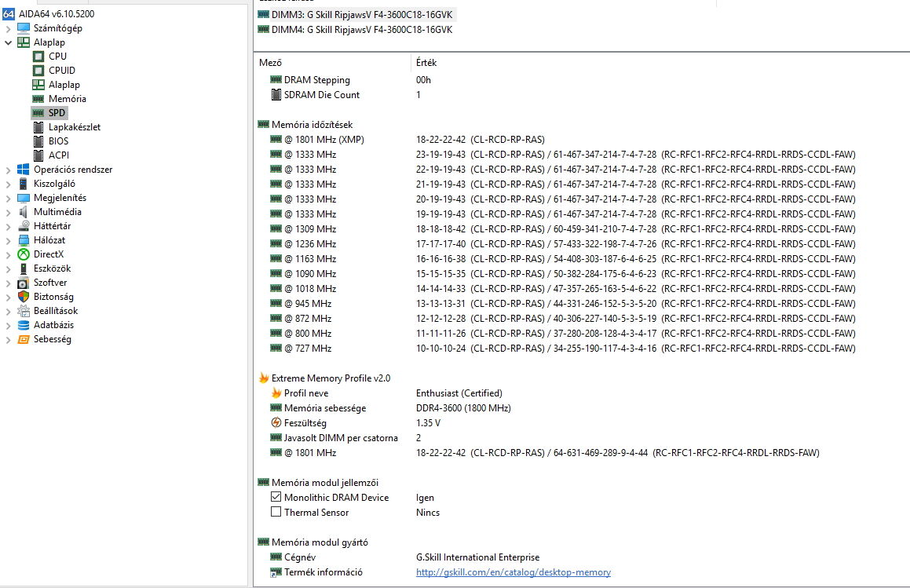Image resolution: width=910 pixels, height=588 pixels.
Task: Select the Alaplap child tree item
Action: point(64,85)
